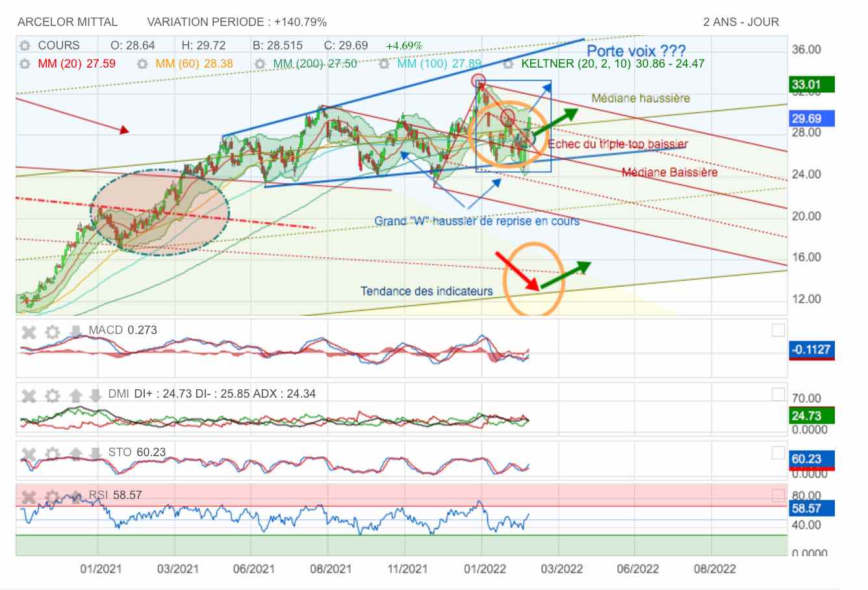The height and width of the screenshot is (590, 868).
Task: Click the KELTNER (20, 2, 10) legend
Action: point(613,64)
